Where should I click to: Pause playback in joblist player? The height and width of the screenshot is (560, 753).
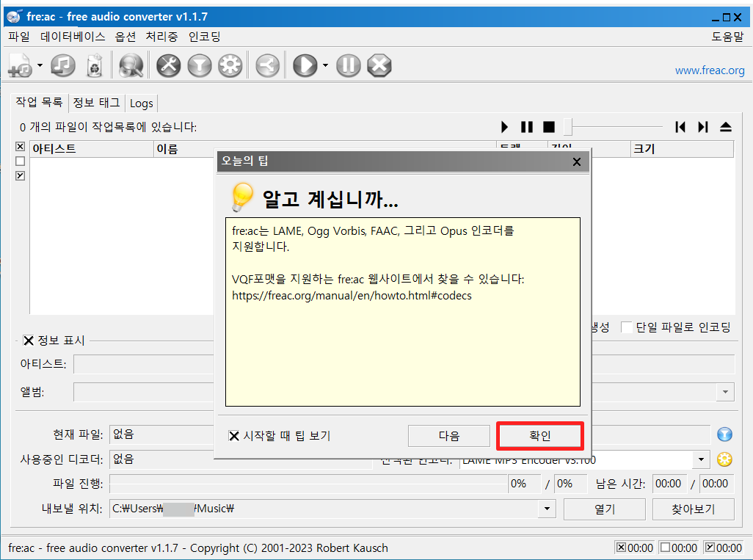click(527, 127)
